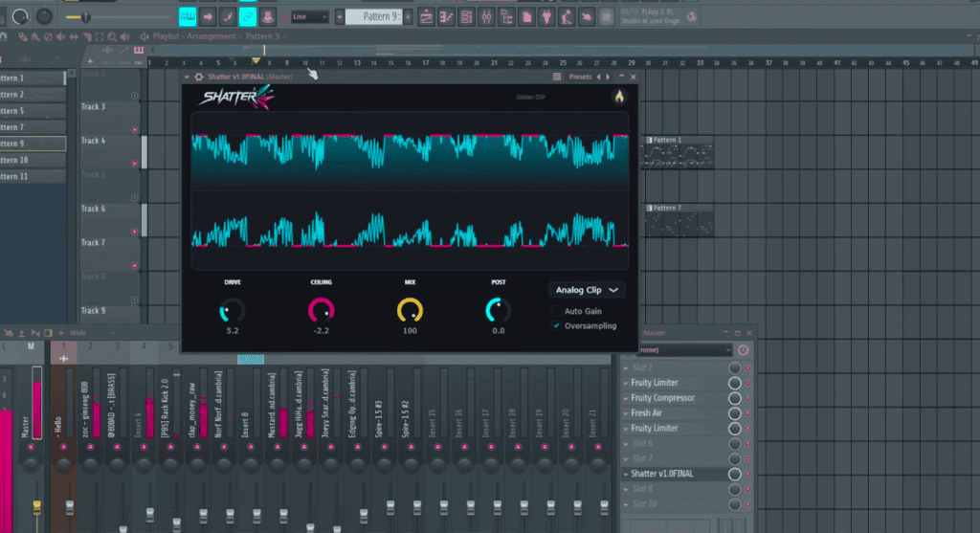Open the plugin picker plug icon
This screenshot has height=533, width=980.
pyautogui.click(x=546, y=17)
